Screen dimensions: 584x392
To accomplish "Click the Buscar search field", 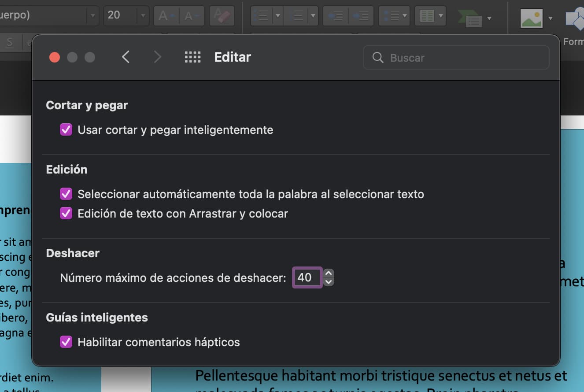I will [x=456, y=57].
